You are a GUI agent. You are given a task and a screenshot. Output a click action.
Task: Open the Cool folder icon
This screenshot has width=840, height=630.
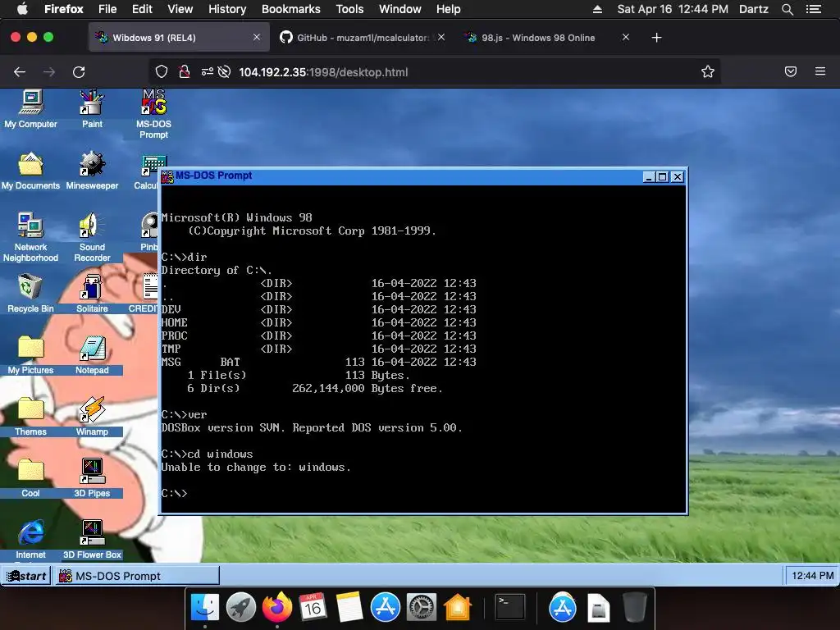coord(30,478)
